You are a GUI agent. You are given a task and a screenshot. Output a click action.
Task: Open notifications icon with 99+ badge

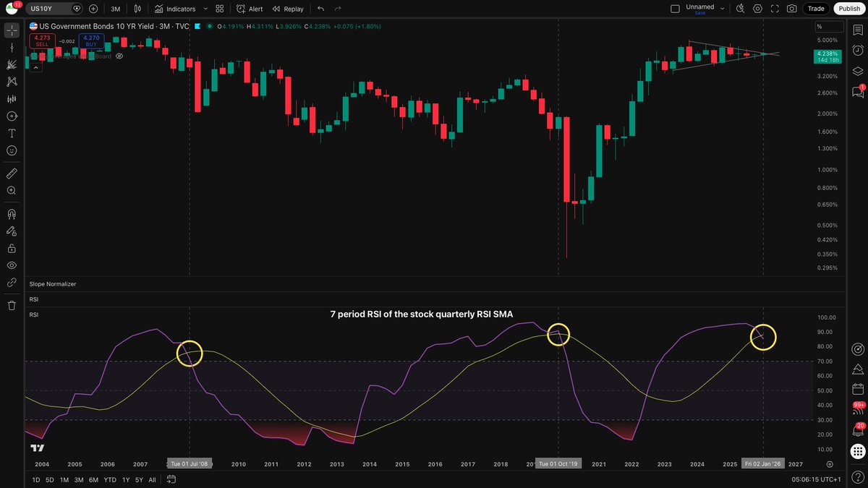(x=858, y=410)
